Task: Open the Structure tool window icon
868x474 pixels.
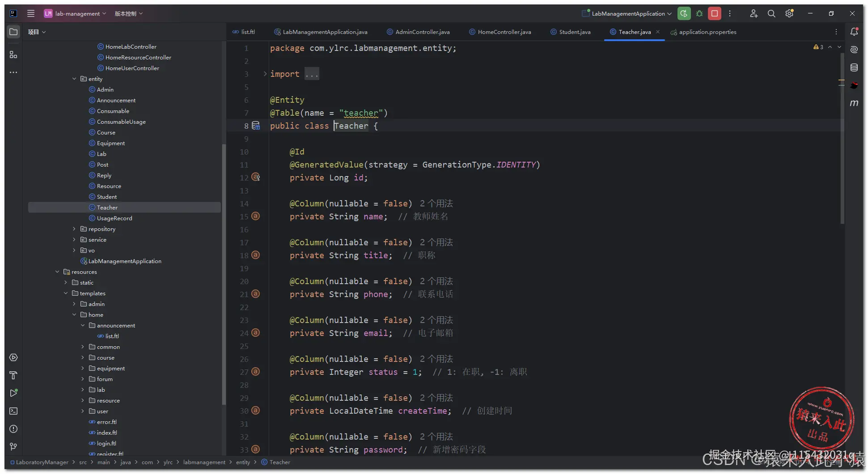Action: (x=13, y=55)
